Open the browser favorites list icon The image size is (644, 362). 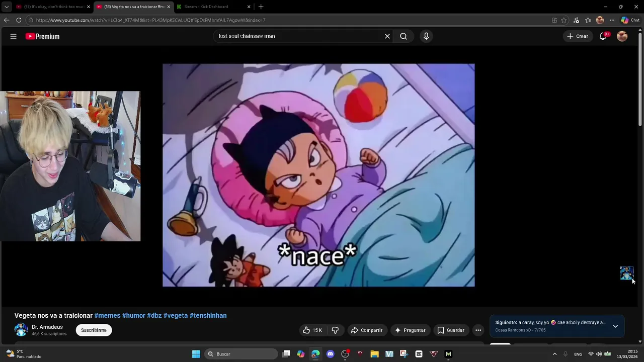click(x=588, y=20)
